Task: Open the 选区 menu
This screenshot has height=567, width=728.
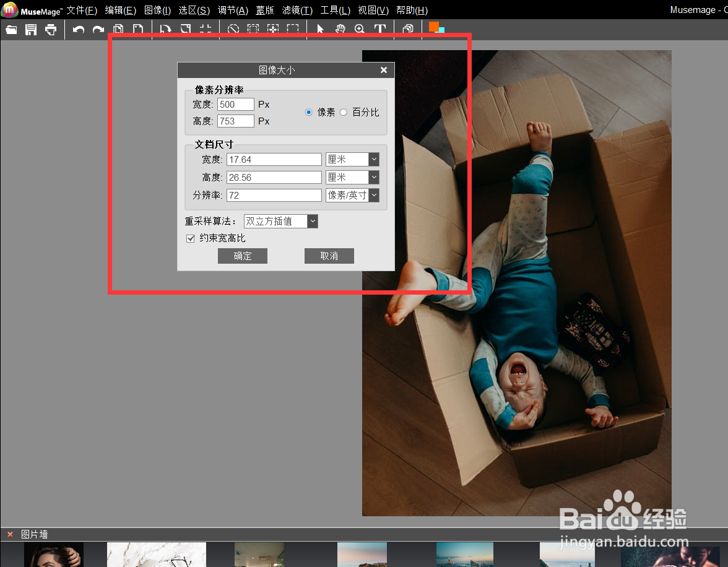Action: 194,11
